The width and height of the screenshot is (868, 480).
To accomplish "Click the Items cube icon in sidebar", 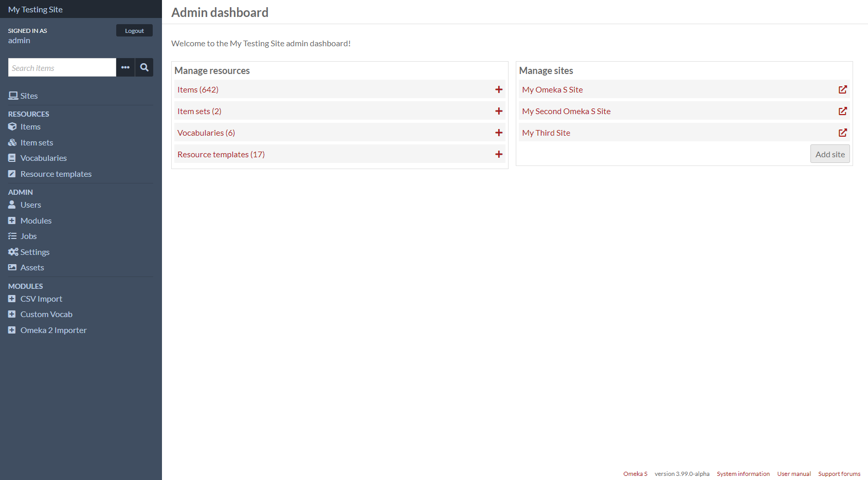I will pyautogui.click(x=12, y=126).
